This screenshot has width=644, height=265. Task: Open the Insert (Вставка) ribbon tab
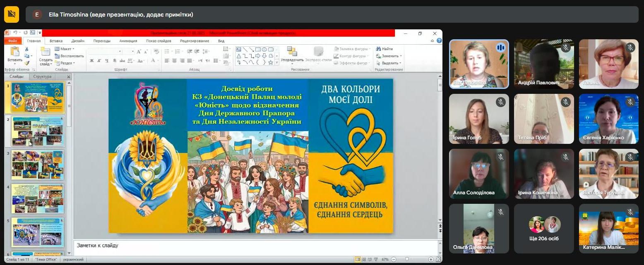click(x=56, y=41)
